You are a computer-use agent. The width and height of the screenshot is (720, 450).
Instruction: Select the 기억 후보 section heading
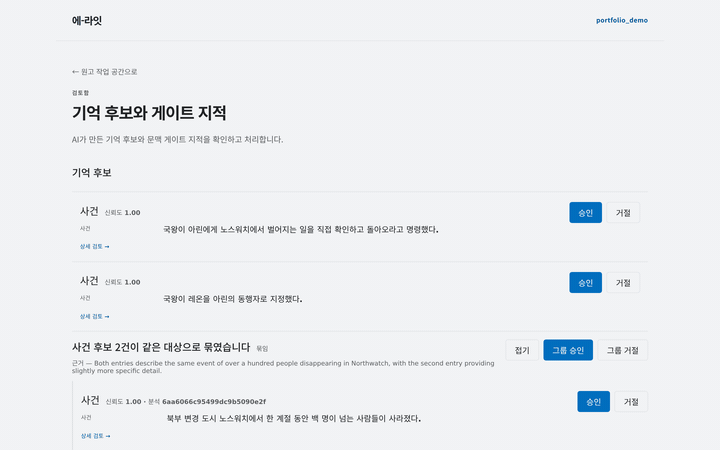click(92, 173)
